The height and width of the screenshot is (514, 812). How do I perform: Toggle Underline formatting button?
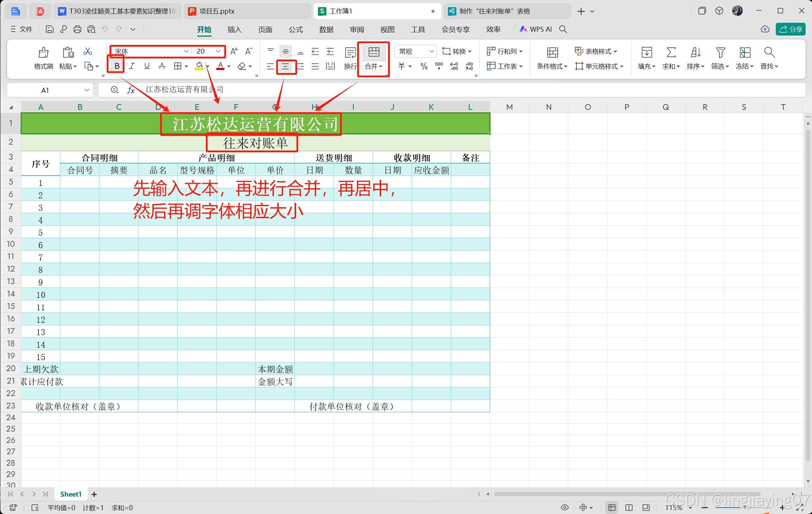(147, 66)
